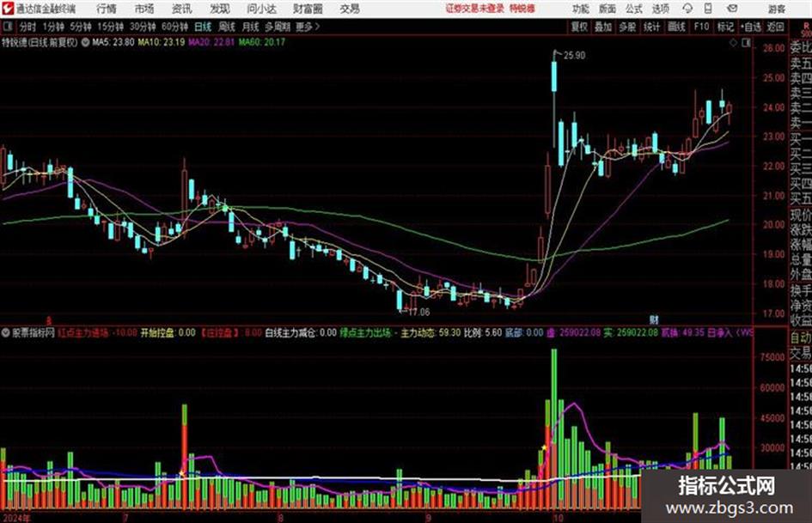Viewport: 812px width, 523px height.
Task: Click the 主力动态: 59.30 indicator value
Action: point(430,333)
